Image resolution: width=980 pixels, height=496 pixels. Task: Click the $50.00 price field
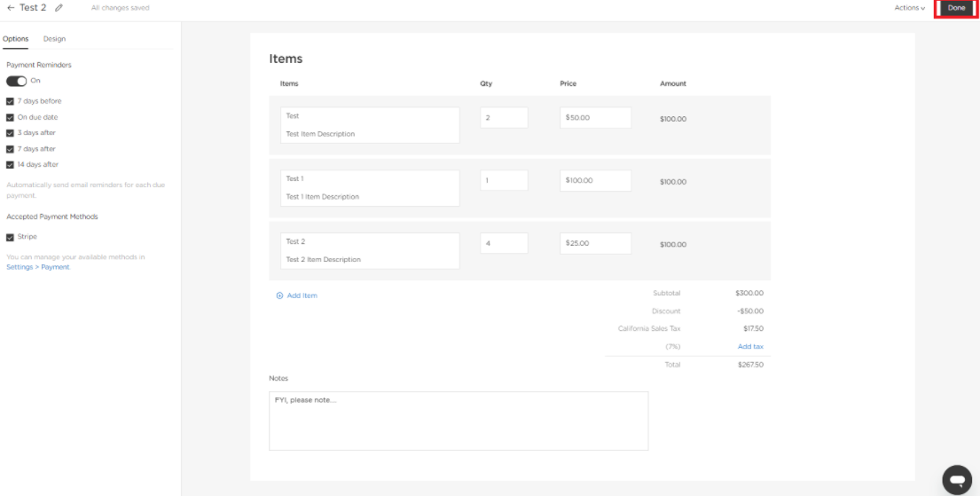click(595, 118)
